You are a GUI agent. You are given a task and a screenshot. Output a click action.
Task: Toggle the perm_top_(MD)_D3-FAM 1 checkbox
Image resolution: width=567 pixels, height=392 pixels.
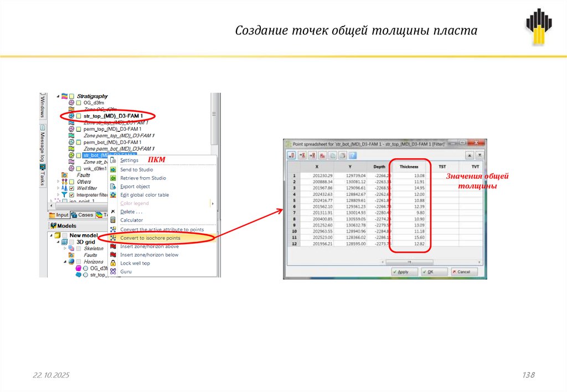(79, 129)
